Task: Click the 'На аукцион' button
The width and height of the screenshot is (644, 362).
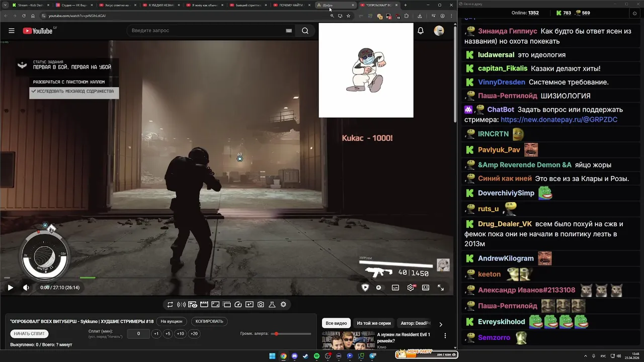Action: click(172, 321)
